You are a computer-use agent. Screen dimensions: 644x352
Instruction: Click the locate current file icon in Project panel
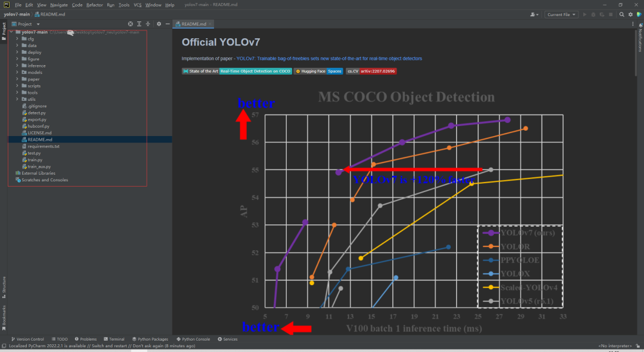pos(130,24)
